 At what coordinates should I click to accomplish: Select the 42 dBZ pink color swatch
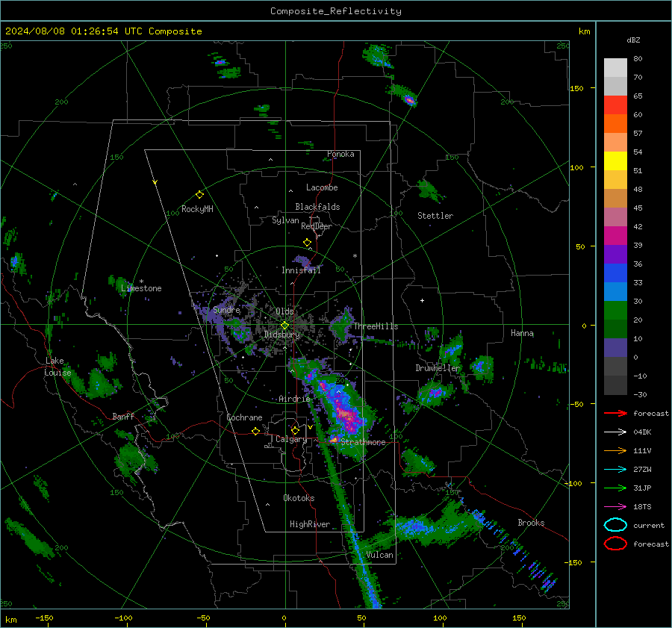point(615,217)
